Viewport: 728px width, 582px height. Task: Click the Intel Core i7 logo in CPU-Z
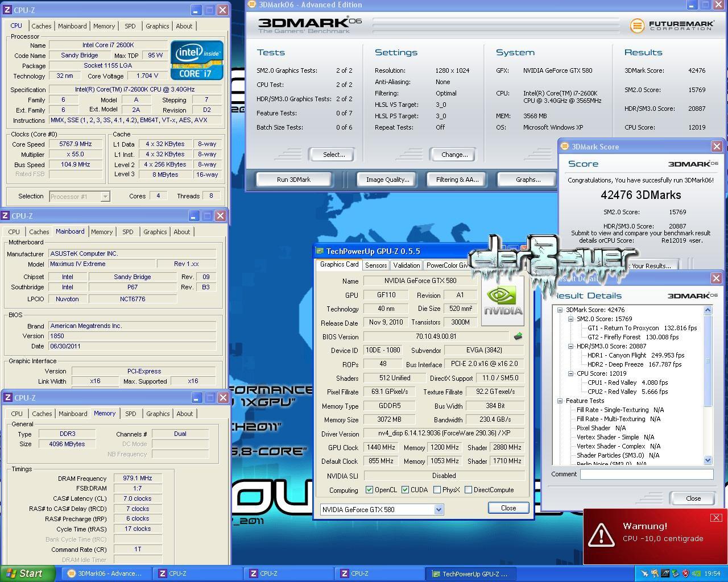pos(197,60)
